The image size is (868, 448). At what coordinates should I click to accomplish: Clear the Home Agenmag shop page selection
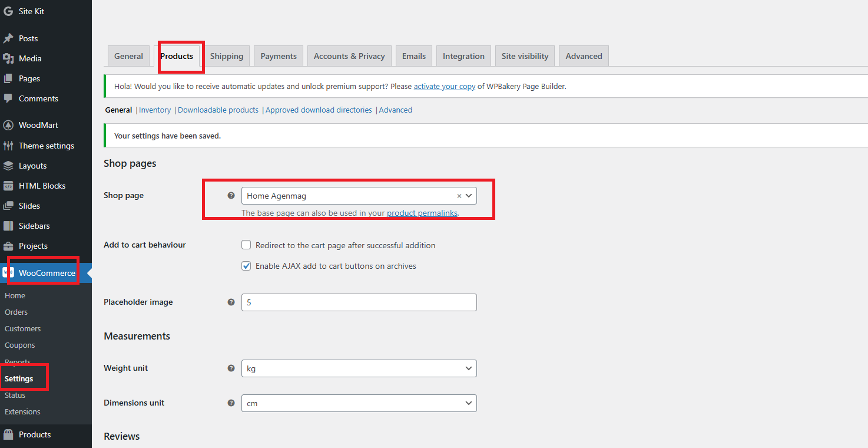[459, 196]
